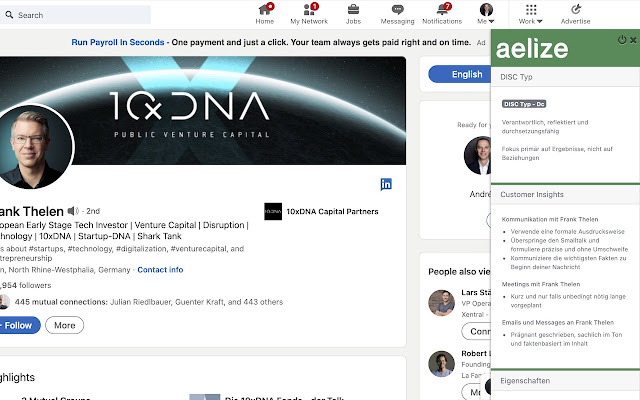The height and width of the screenshot is (400, 640).
Task: Open the 445 mutual connections link
Action: tap(149, 302)
